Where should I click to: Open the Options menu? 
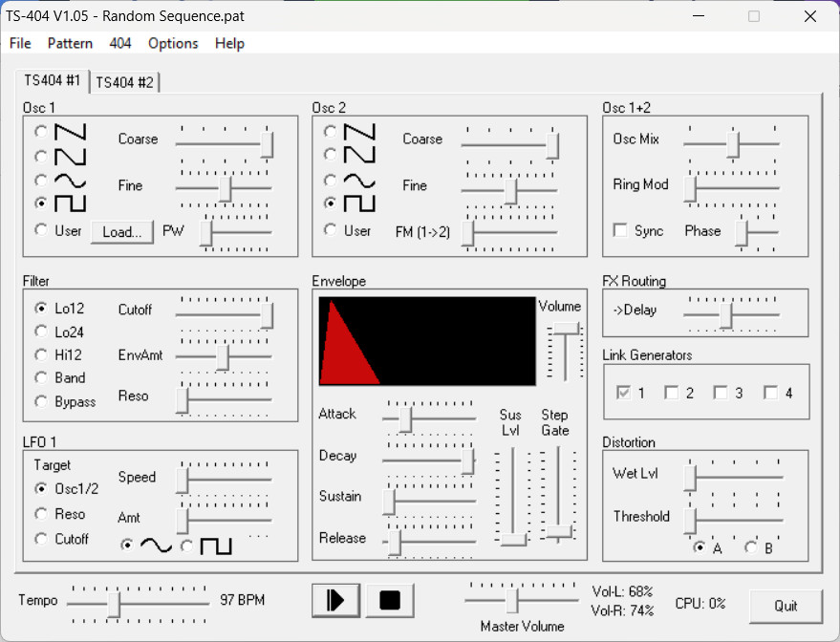tap(173, 43)
